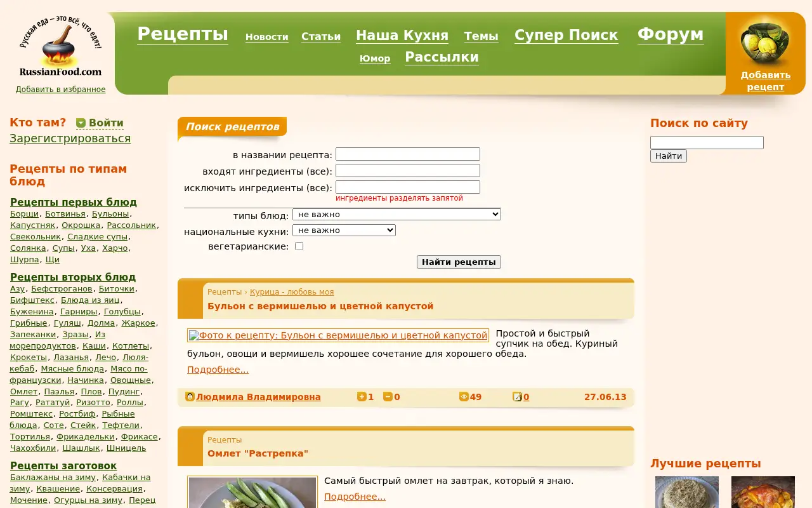Click Подробнее under the Омлет recipe
The width and height of the screenshot is (812, 508).
pyautogui.click(x=355, y=497)
